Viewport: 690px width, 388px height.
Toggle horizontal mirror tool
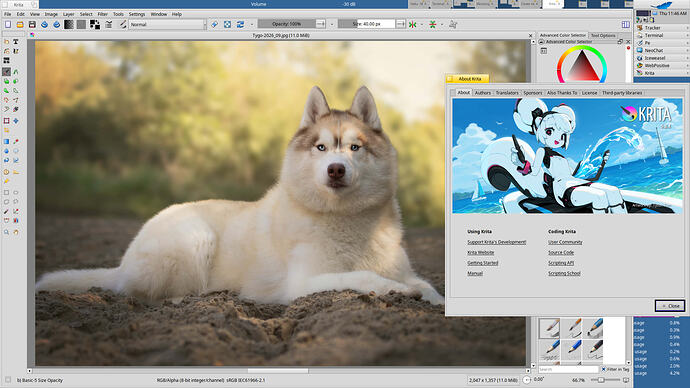(x=412, y=24)
